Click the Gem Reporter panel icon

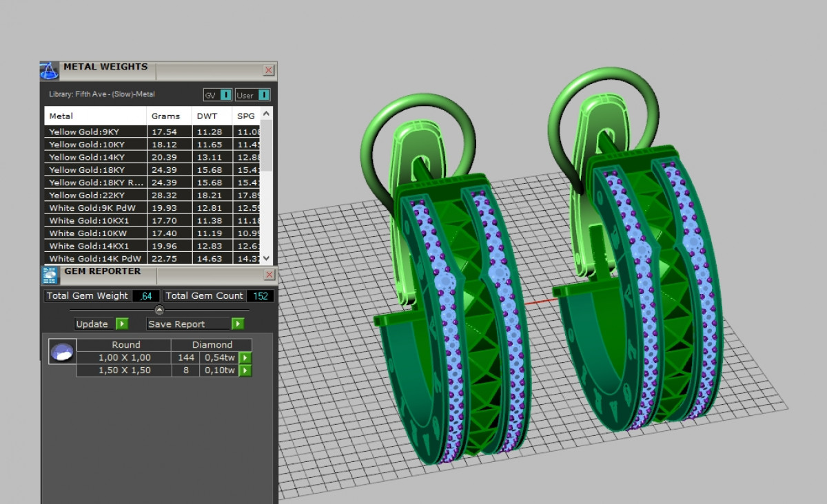(x=50, y=275)
